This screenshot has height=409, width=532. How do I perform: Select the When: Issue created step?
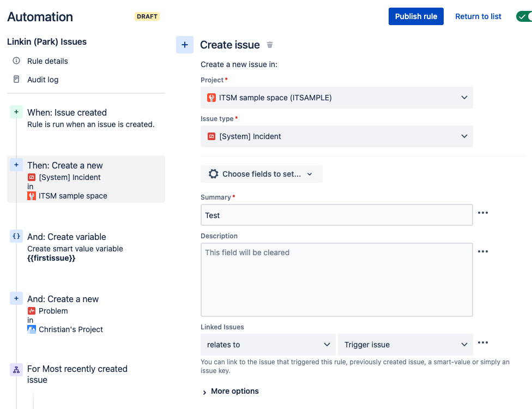tap(67, 112)
